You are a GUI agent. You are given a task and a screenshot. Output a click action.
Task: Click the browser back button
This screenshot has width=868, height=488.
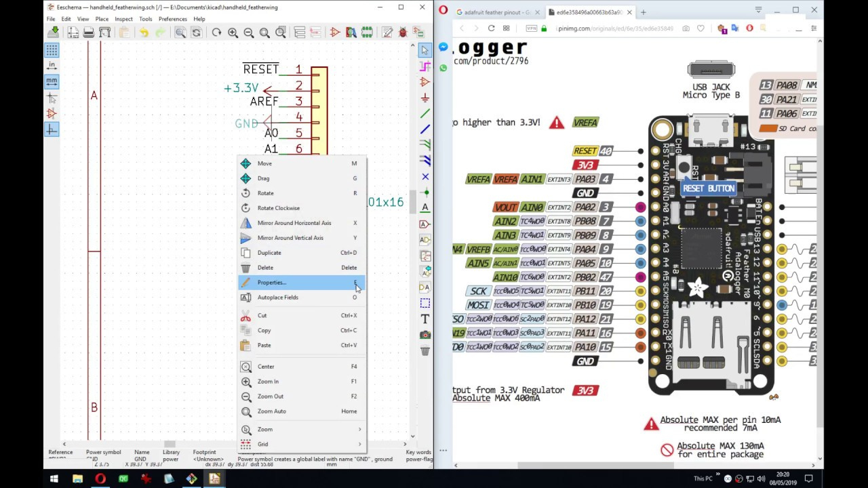tap(461, 28)
